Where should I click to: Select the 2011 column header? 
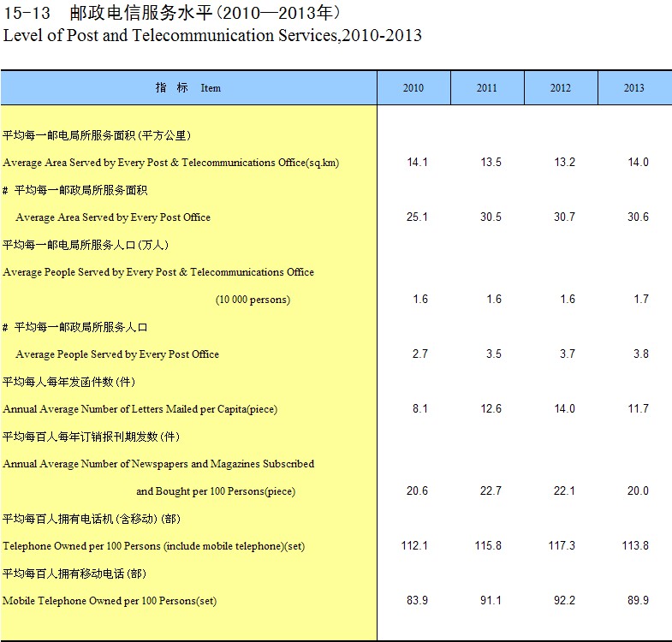pyautogui.click(x=487, y=88)
